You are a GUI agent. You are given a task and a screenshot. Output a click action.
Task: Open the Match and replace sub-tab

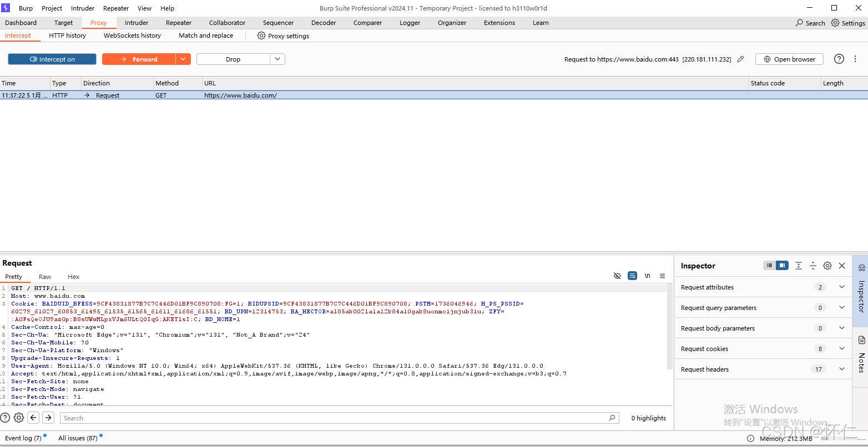pyautogui.click(x=206, y=35)
